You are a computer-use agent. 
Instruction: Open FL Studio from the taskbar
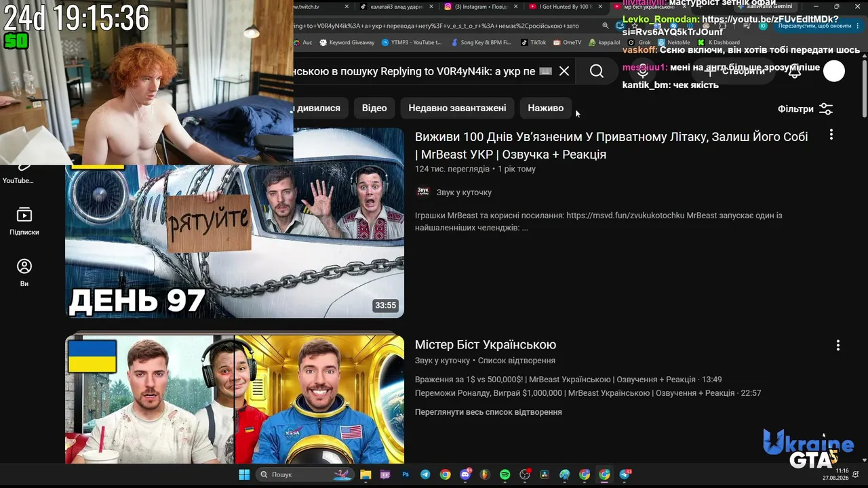click(485, 474)
